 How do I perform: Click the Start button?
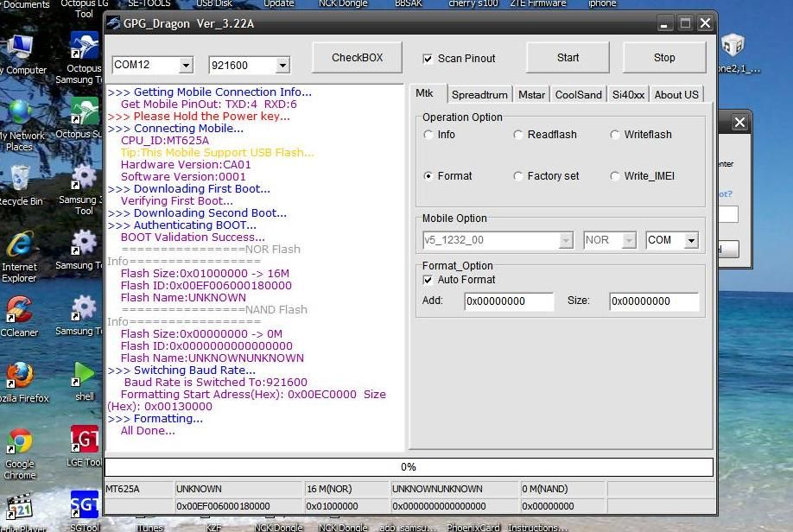(x=568, y=58)
